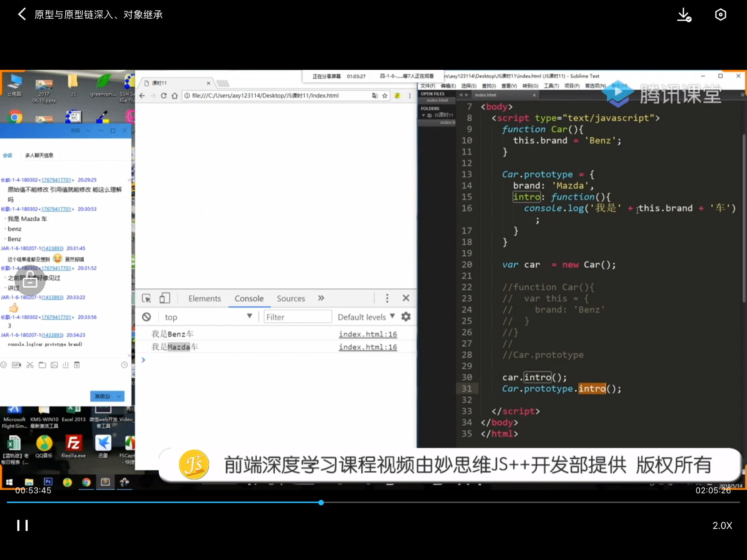Viewport: 747px width, 560px height.
Task: Toggle the device toolbar icon
Action: [x=164, y=297]
